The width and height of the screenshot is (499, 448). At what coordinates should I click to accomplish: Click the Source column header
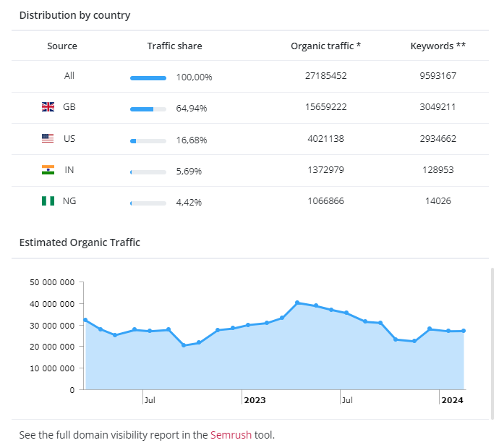coord(62,46)
